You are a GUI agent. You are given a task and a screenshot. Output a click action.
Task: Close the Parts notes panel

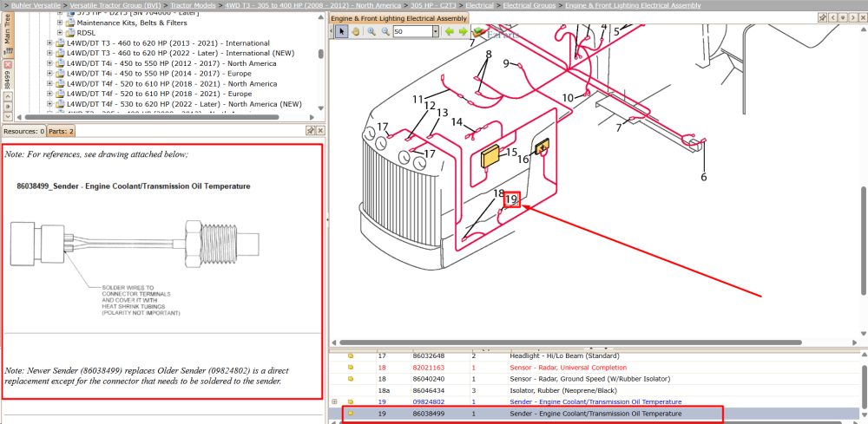tap(320, 130)
